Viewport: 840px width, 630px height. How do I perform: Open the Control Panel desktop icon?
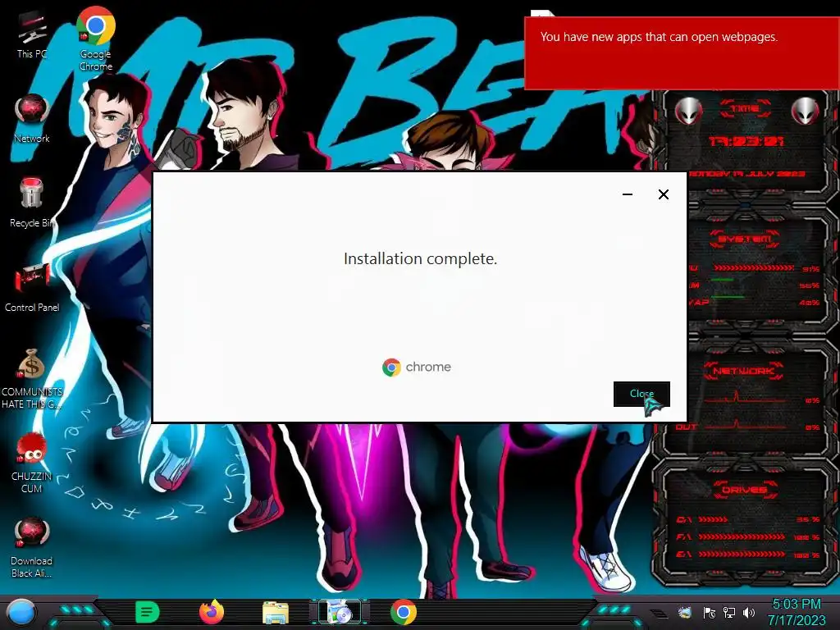[32, 288]
